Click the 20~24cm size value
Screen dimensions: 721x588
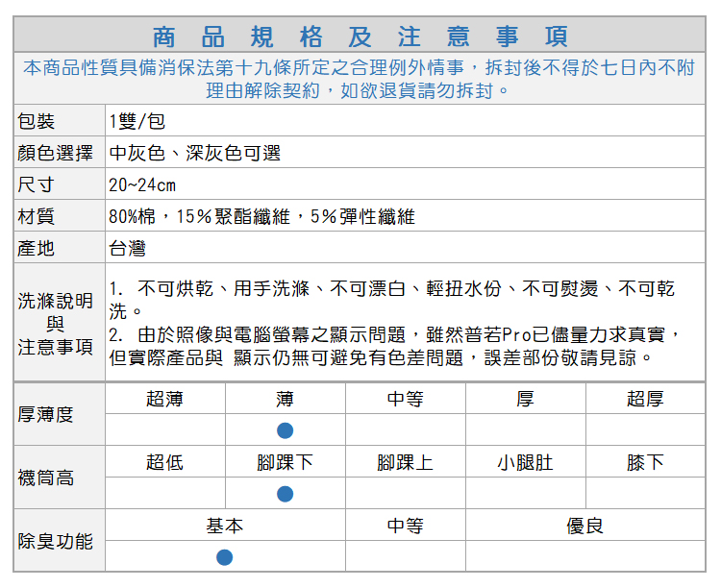pyautogui.click(x=142, y=184)
